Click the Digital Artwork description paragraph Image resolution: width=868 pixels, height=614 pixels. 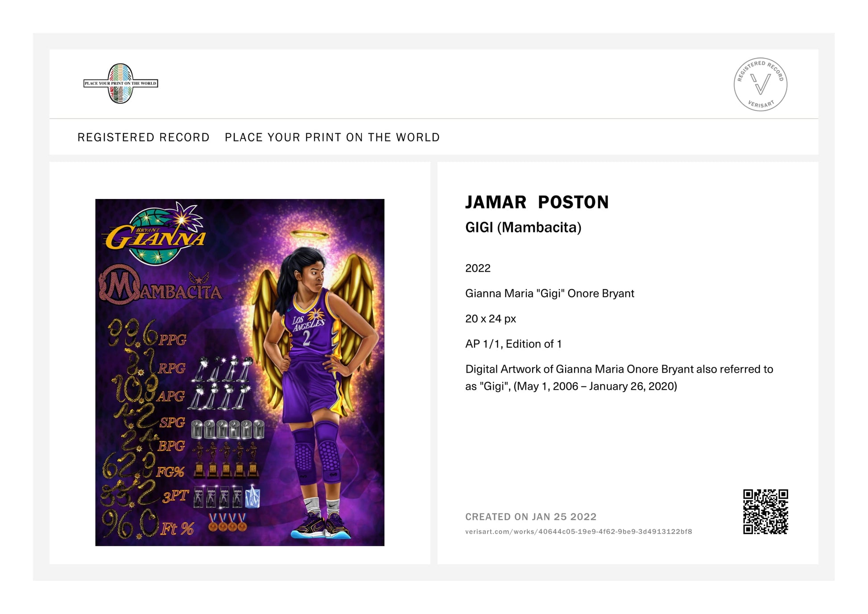point(619,378)
